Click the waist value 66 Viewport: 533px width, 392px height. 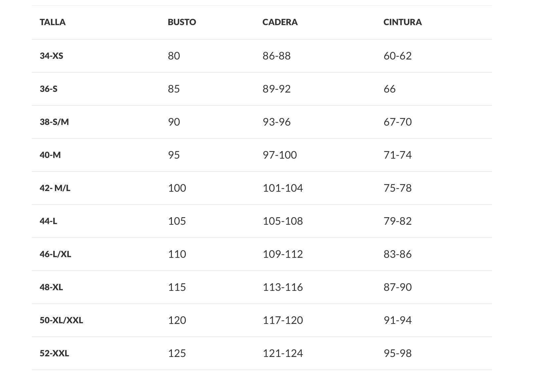pos(389,89)
